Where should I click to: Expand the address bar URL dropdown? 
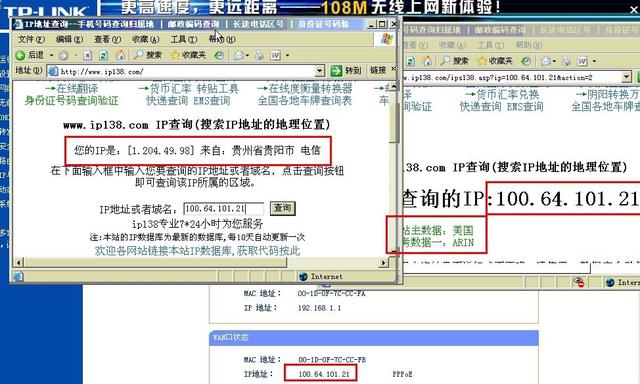click(320, 71)
